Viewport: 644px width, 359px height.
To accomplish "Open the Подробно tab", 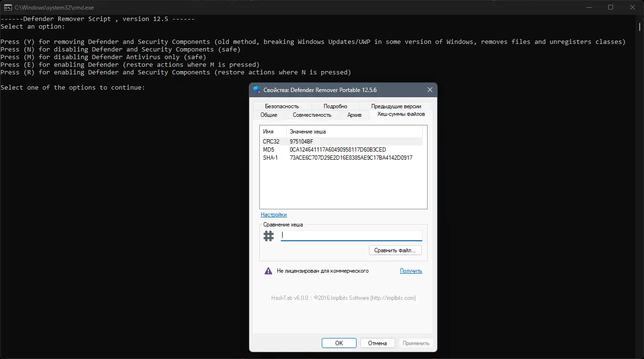I will [335, 106].
